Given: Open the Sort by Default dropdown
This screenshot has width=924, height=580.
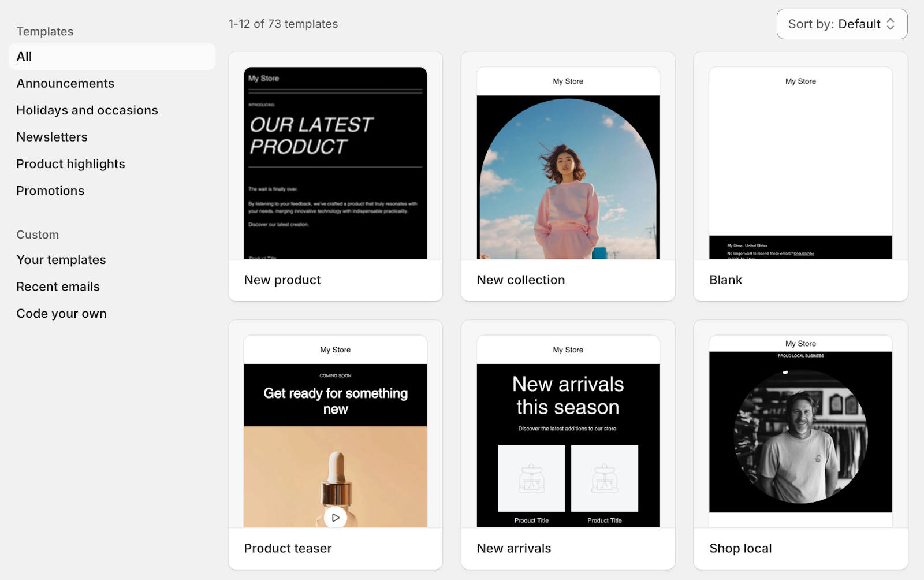Looking at the screenshot, I should (x=841, y=24).
